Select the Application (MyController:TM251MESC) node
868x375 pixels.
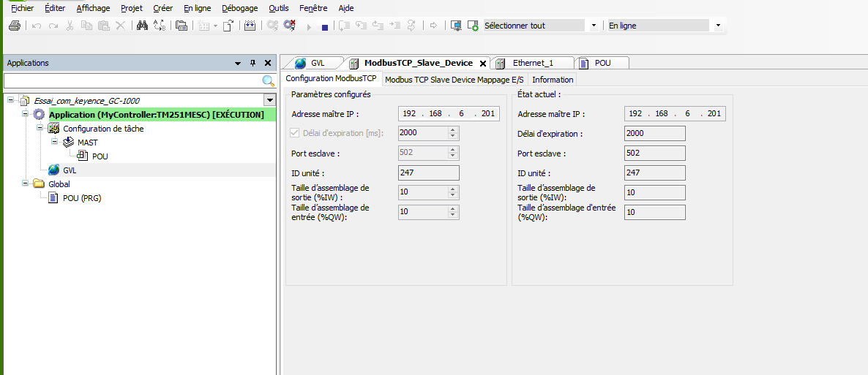pos(156,115)
